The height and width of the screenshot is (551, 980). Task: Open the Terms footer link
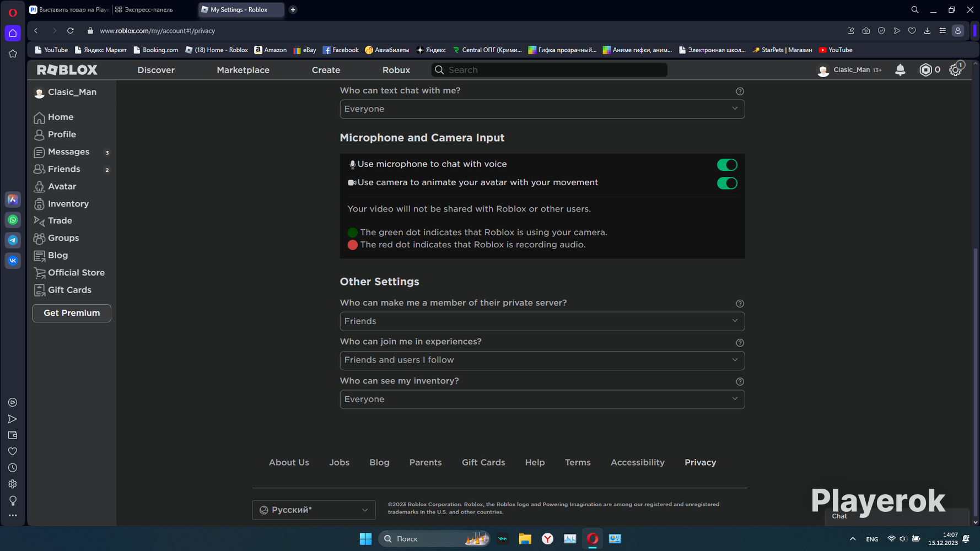578,462
